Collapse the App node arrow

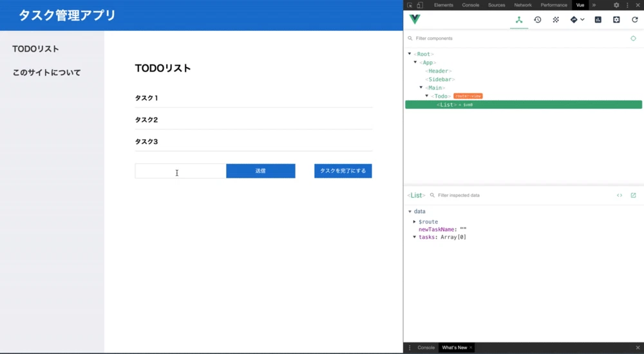click(x=415, y=62)
